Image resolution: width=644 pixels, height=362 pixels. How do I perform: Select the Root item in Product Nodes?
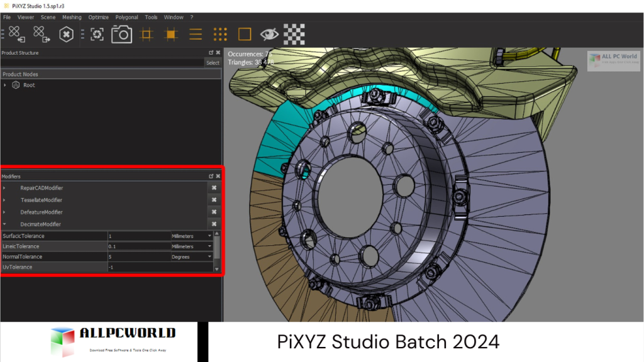tap(29, 85)
